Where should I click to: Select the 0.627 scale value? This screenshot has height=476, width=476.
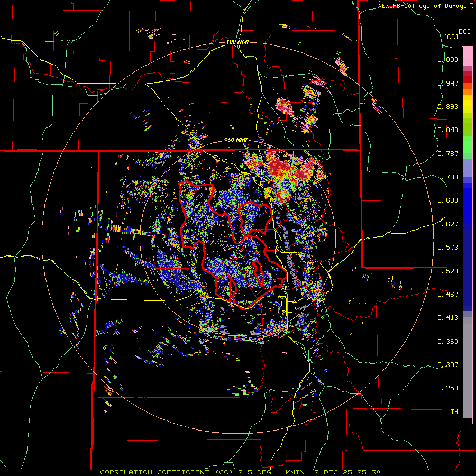point(448,224)
